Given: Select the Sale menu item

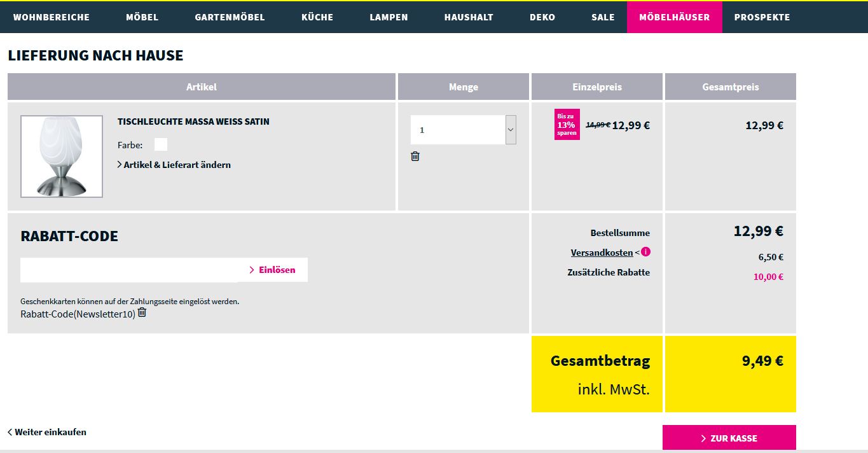Looking at the screenshot, I should coord(603,17).
